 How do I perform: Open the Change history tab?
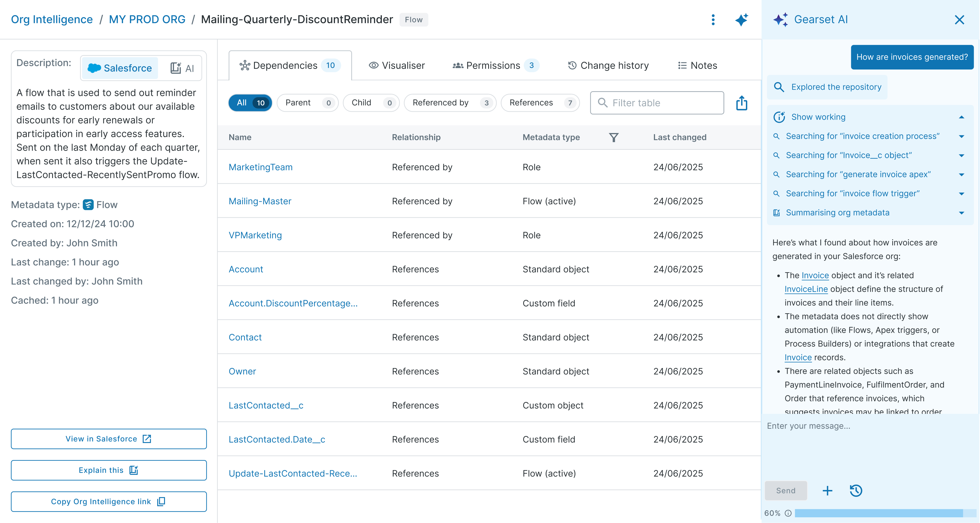[x=608, y=66]
